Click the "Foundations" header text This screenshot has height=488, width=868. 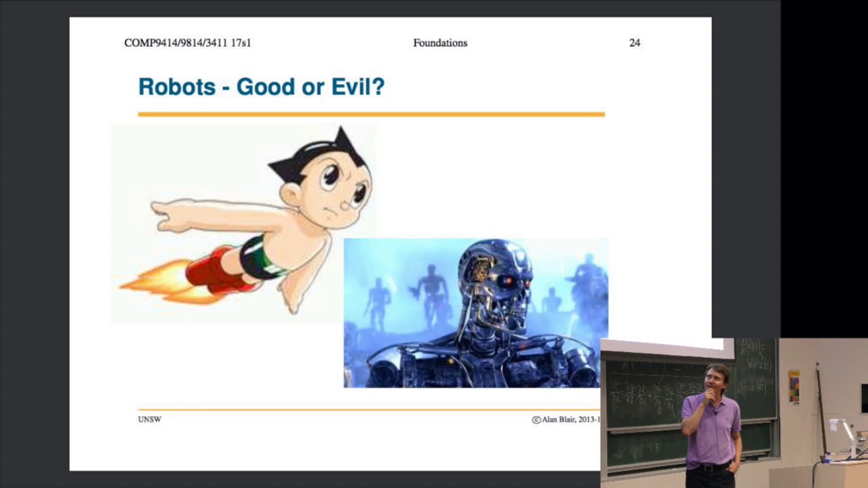coord(440,43)
